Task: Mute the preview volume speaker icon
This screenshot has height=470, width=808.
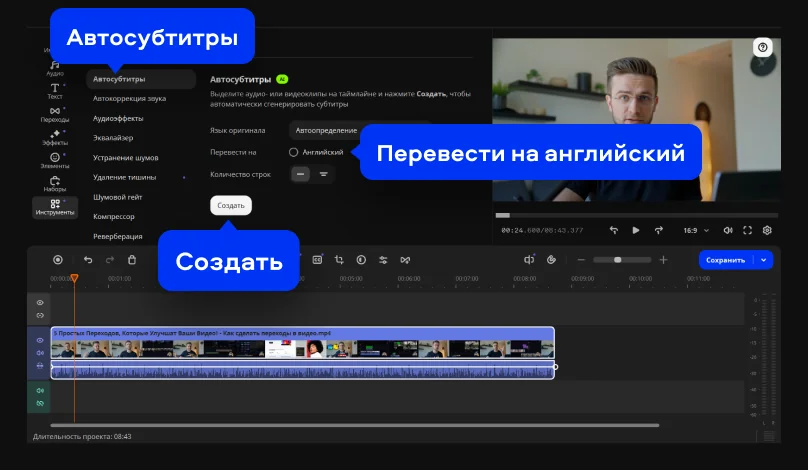Action: click(x=727, y=230)
